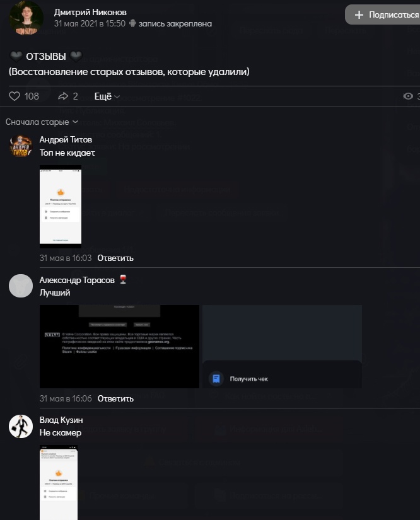
Task: Reply to Андрей Титов's comment
Action: (x=115, y=258)
